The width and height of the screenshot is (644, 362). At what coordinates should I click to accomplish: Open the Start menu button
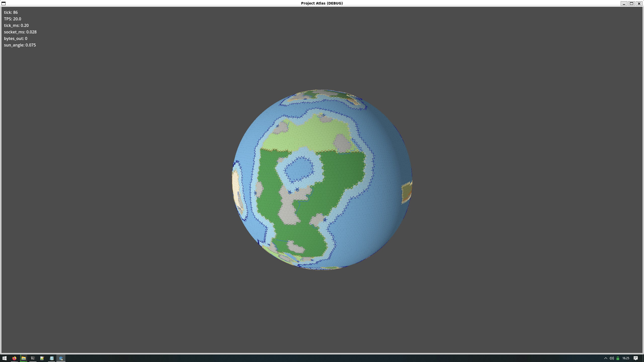tap(4, 358)
